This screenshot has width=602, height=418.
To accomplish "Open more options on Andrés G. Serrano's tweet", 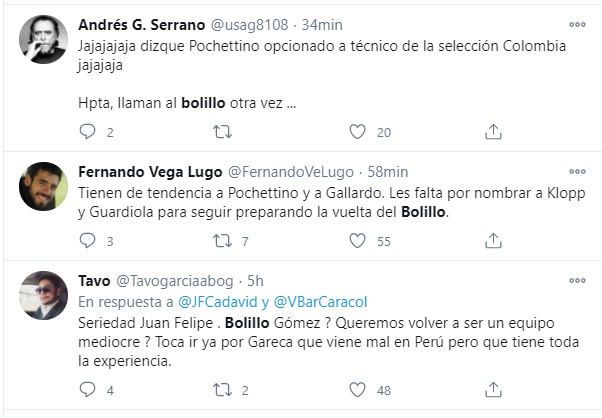I will click(x=577, y=25).
